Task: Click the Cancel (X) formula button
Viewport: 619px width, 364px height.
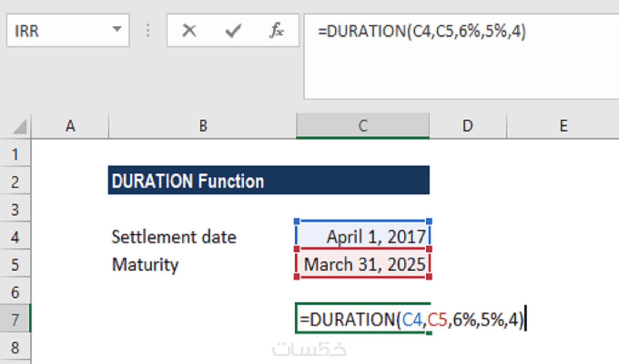Action: 189,31
